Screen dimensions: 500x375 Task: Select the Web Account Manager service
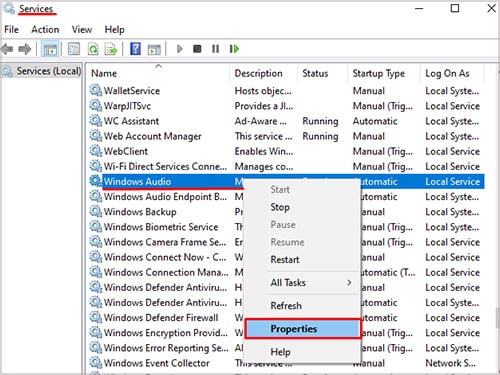point(152,136)
